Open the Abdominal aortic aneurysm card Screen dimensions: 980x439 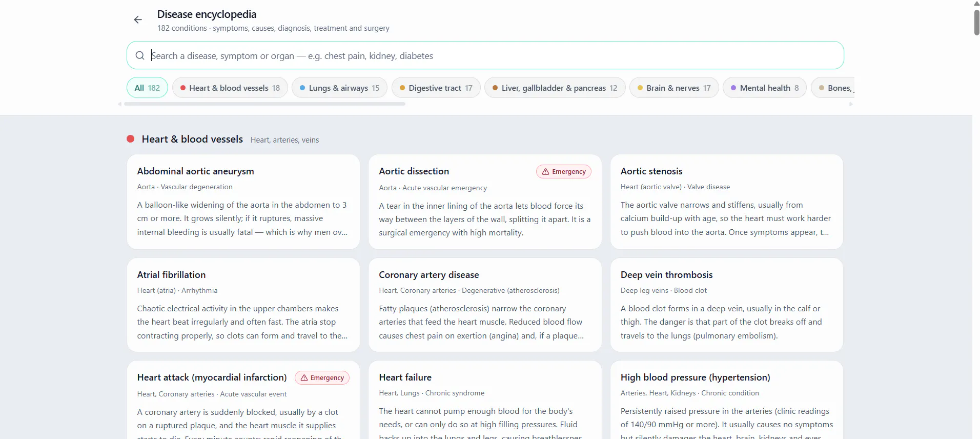click(x=243, y=202)
